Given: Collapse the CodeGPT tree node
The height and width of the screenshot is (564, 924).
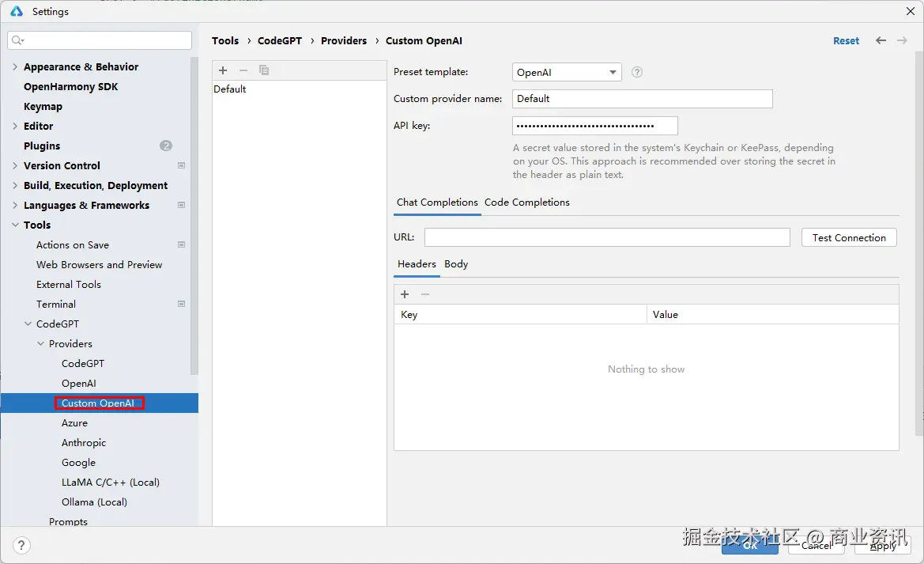Looking at the screenshot, I should click(28, 324).
